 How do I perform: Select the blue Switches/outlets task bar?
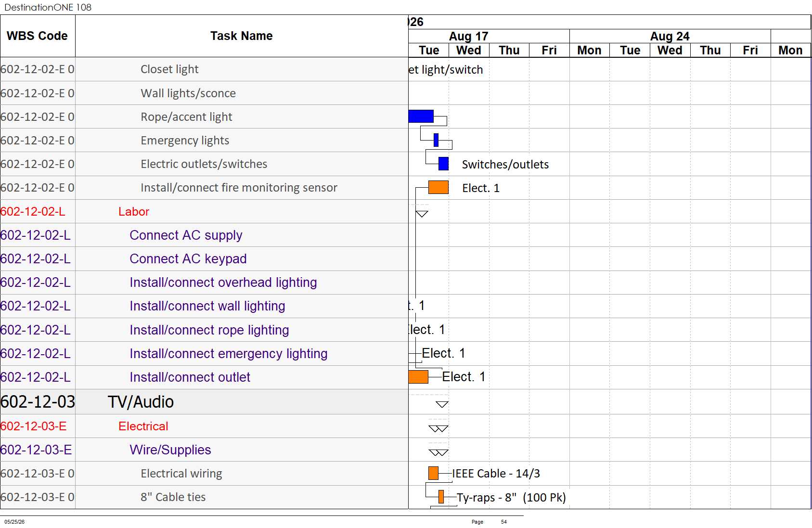click(x=443, y=164)
